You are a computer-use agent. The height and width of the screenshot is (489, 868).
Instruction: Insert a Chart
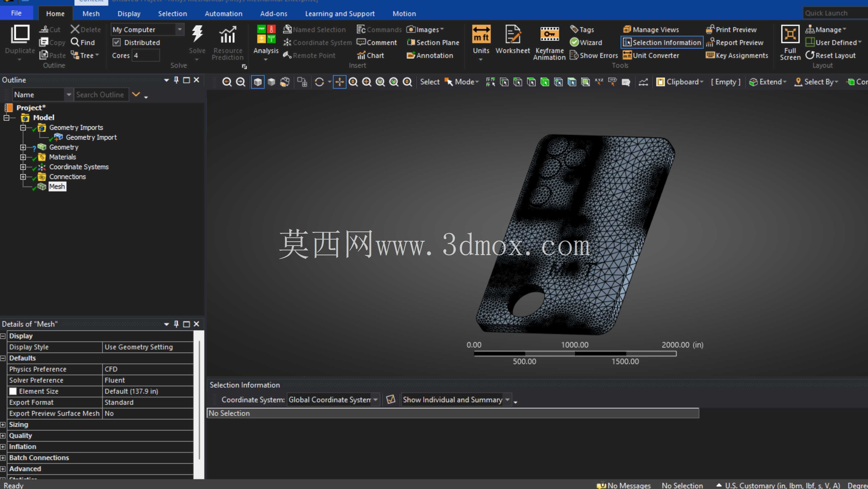(370, 55)
